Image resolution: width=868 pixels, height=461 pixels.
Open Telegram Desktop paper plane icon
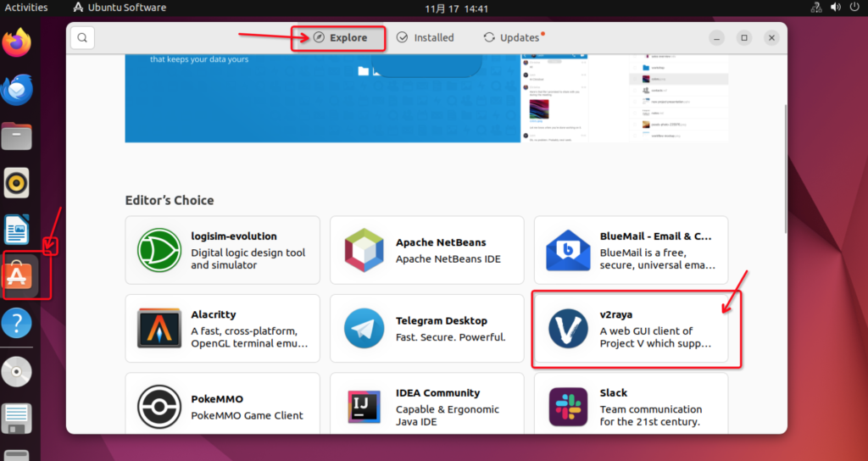pos(364,328)
